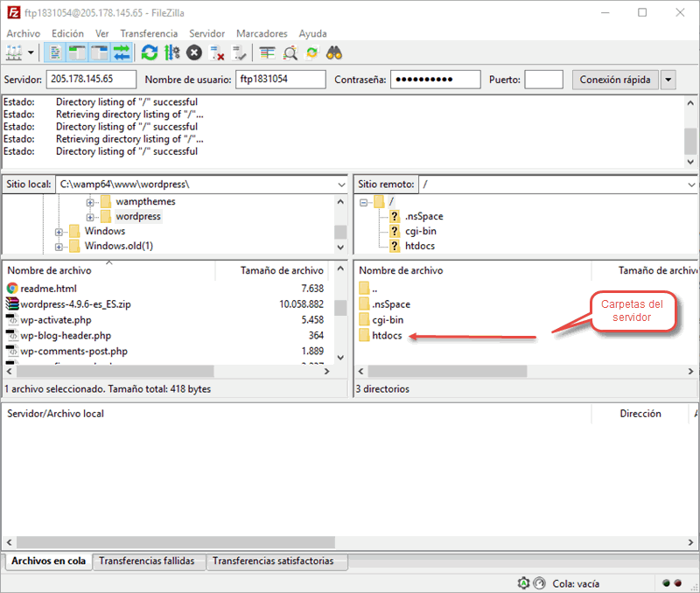Viewport: 700px width, 593px height.
Task: Switch to Transferencias fallidas tab
Action: [147, 562]
